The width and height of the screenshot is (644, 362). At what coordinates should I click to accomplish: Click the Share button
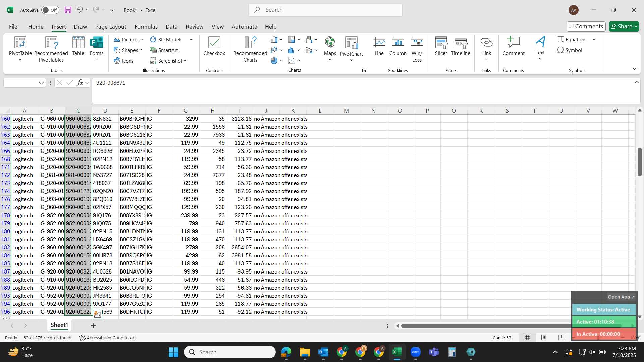624,26
